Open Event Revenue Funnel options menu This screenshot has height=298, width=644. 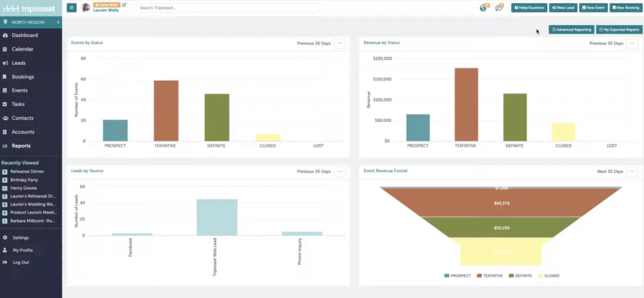[x=631, y=171]
